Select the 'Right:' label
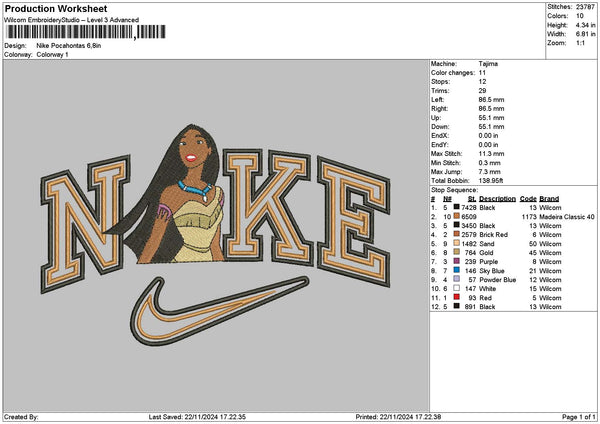 pos(439,109)
